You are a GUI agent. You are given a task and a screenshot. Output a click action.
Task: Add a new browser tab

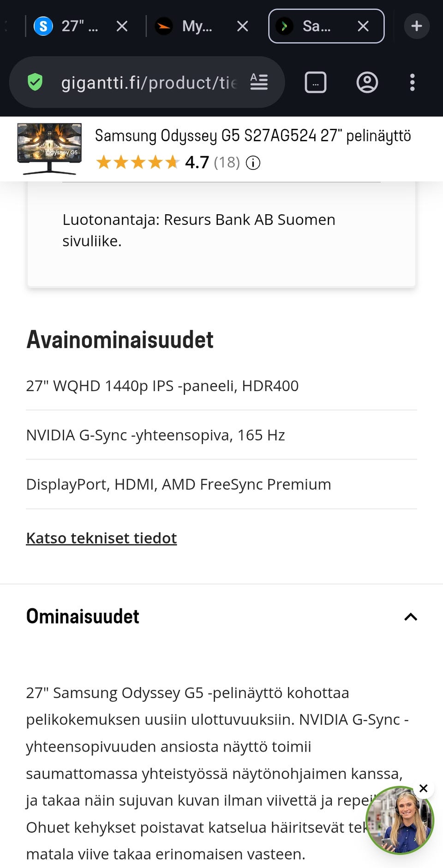[416, 26]
